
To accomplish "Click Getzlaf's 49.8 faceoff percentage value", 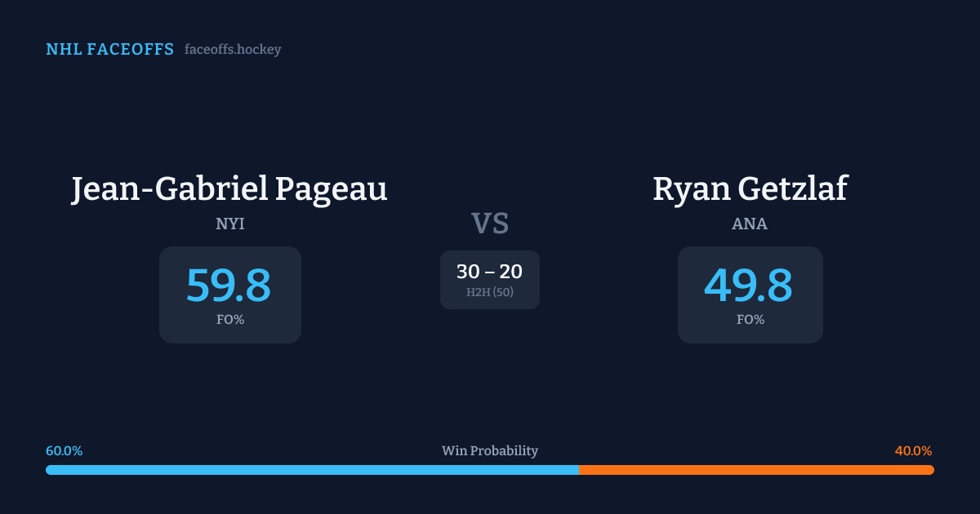I will (748, 286).
